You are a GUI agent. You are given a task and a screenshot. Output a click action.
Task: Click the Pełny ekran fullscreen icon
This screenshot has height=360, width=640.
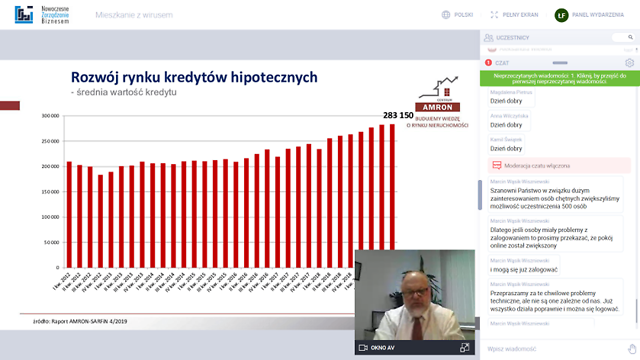coord(494,15)
